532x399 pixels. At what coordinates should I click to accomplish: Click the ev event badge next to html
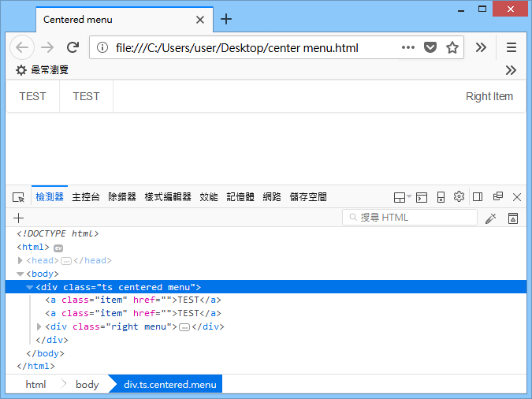(x=58, y=248)
